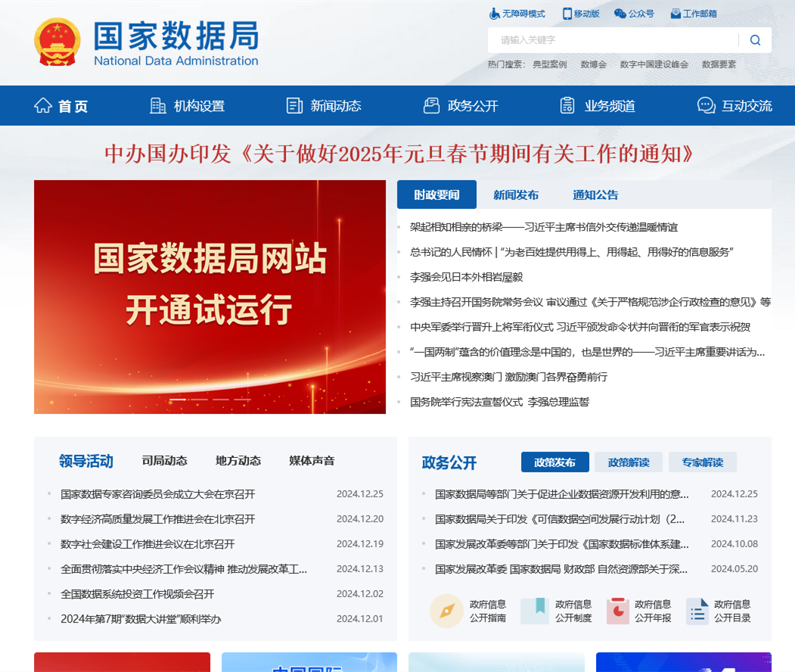The height and width of the screenshot is (672, 795).
Task: Open the 公众号 WeChat account link
Action: [634, 14]
